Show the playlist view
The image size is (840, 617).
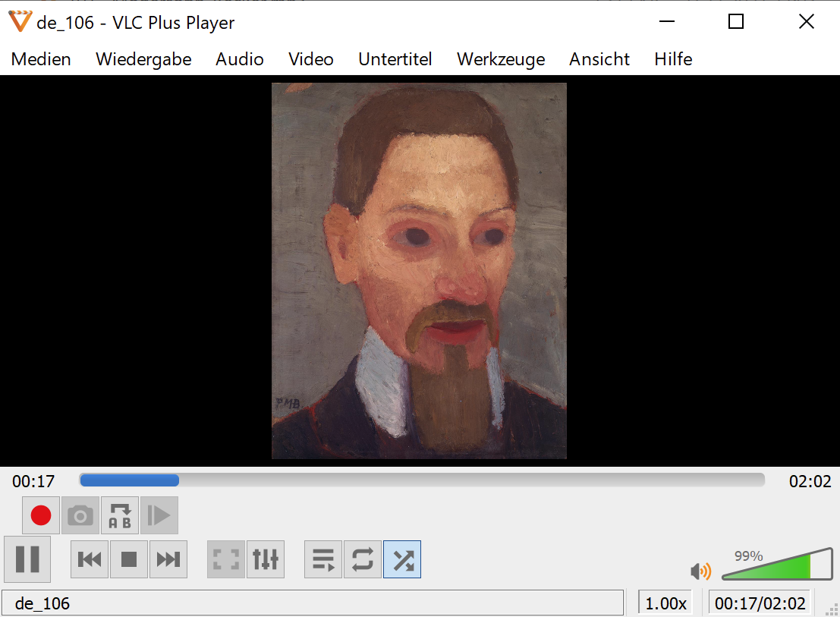323,560
